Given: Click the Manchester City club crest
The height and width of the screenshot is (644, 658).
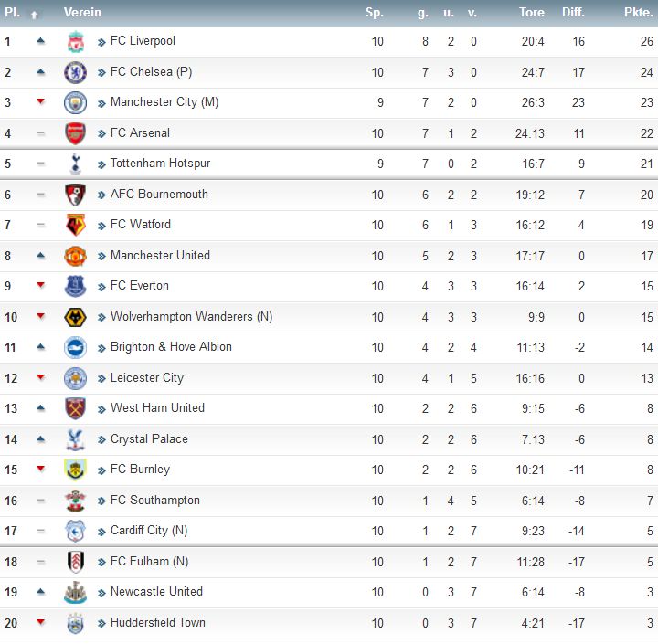Looking at the screenshot, I should [x=76, y=103].
